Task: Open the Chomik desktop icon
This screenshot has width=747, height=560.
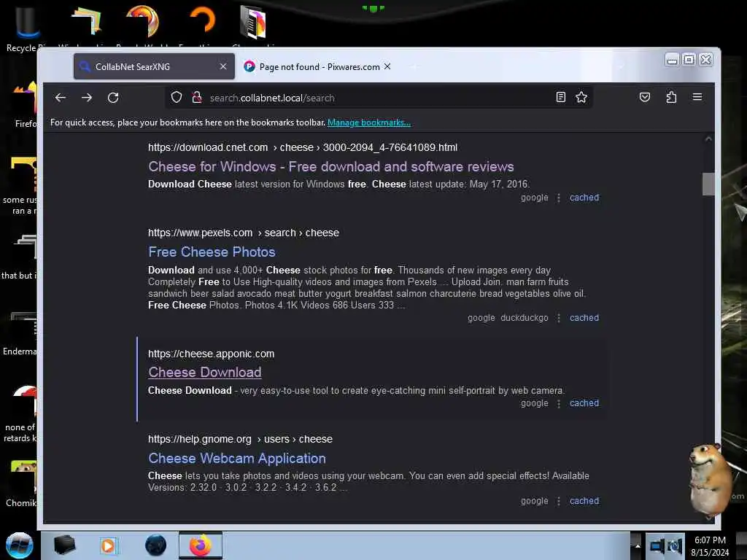Action: pyautogui.click(x=21, y=483)
